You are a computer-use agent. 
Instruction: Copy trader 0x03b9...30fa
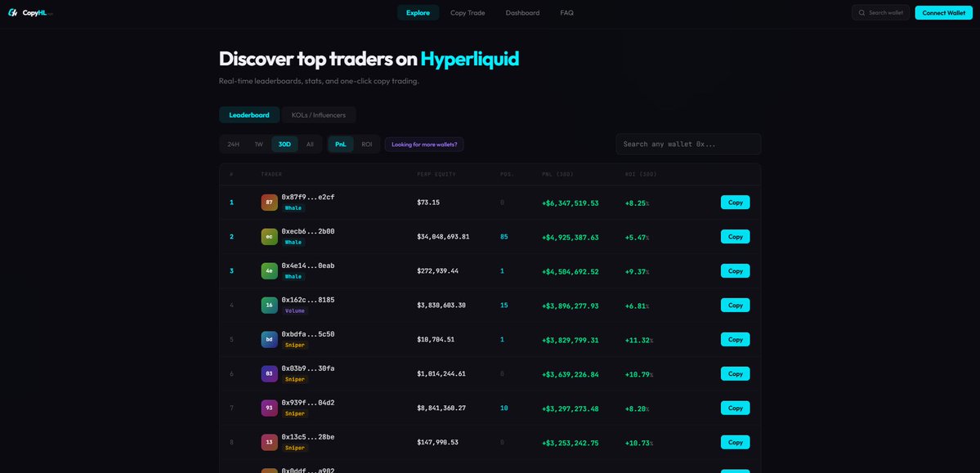point(735,373)
